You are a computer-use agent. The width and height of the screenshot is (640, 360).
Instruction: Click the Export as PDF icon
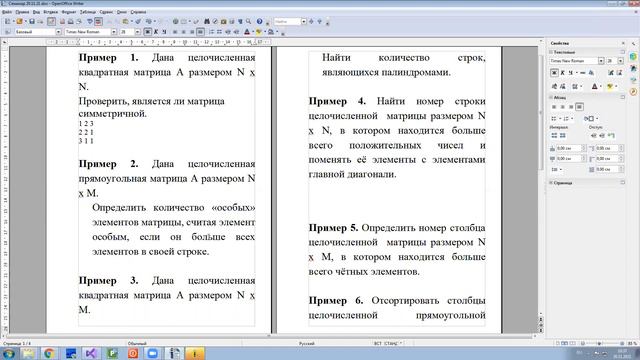pyautogui.click(x=62, y=21)
